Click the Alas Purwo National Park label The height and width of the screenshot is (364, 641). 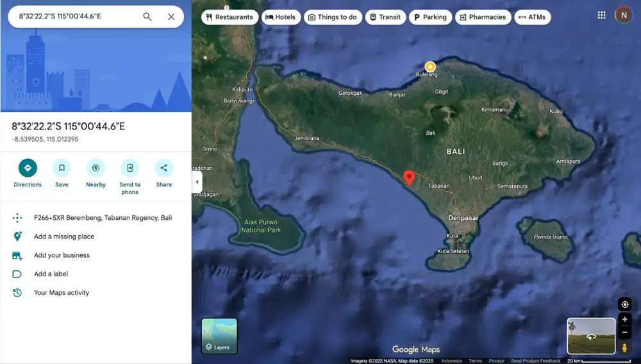261,226
